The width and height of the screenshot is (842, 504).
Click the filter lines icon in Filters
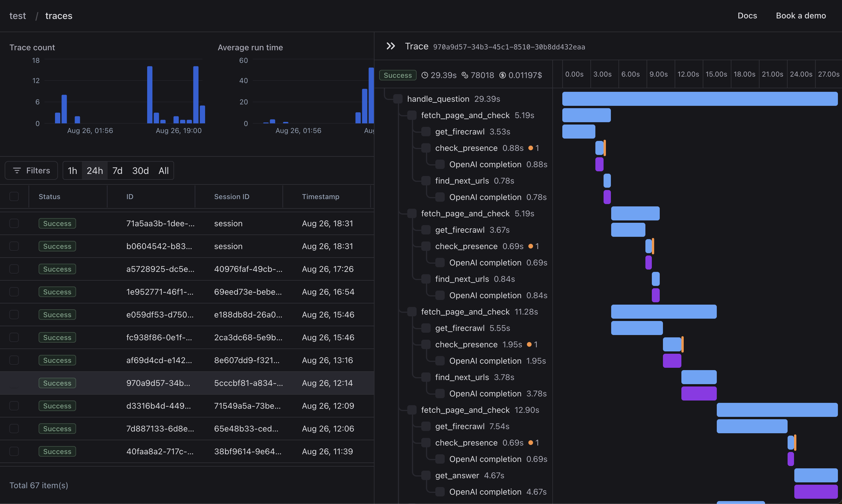click(17, 170)
